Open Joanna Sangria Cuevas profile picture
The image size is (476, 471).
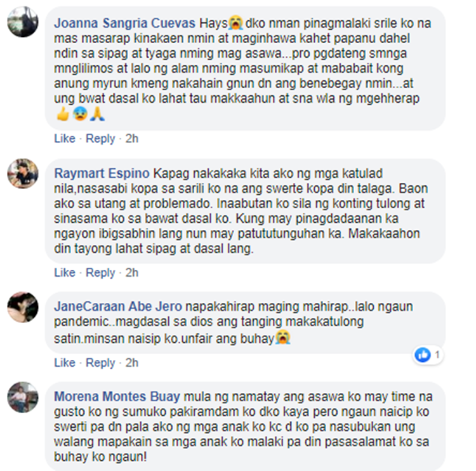pos(23,22)
